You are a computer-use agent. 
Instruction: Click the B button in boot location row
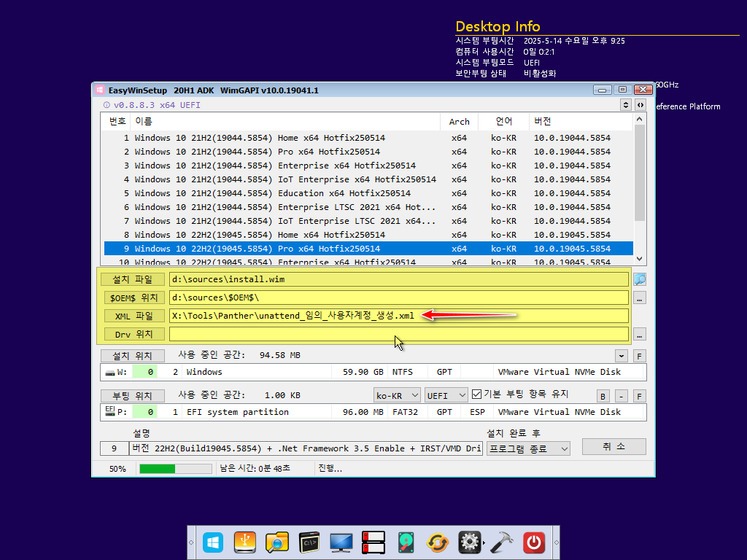click(603, 396)
